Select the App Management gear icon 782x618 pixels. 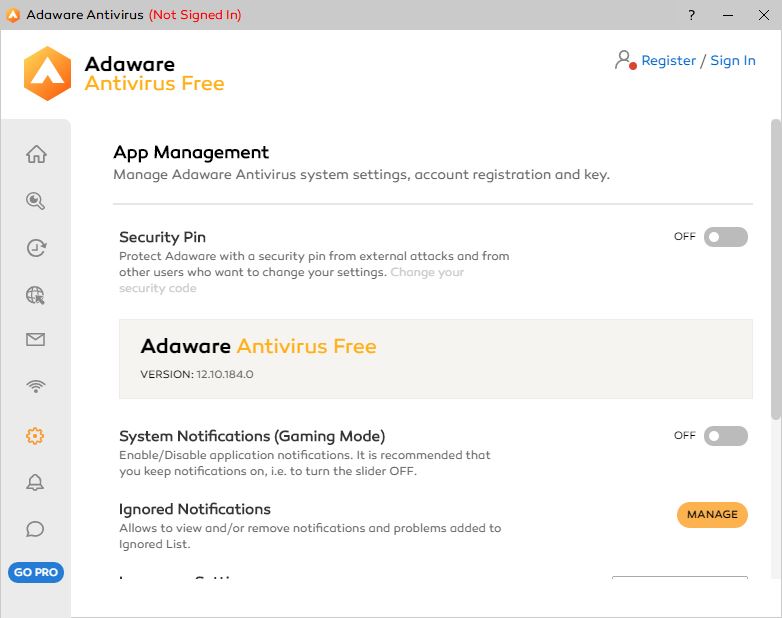coord(35,436)
